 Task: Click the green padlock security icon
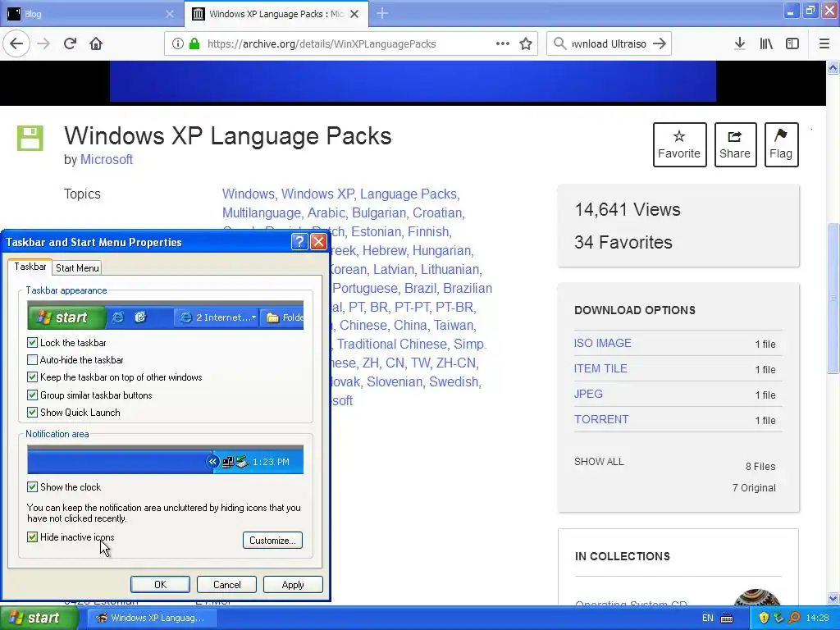tap(194, 43)
